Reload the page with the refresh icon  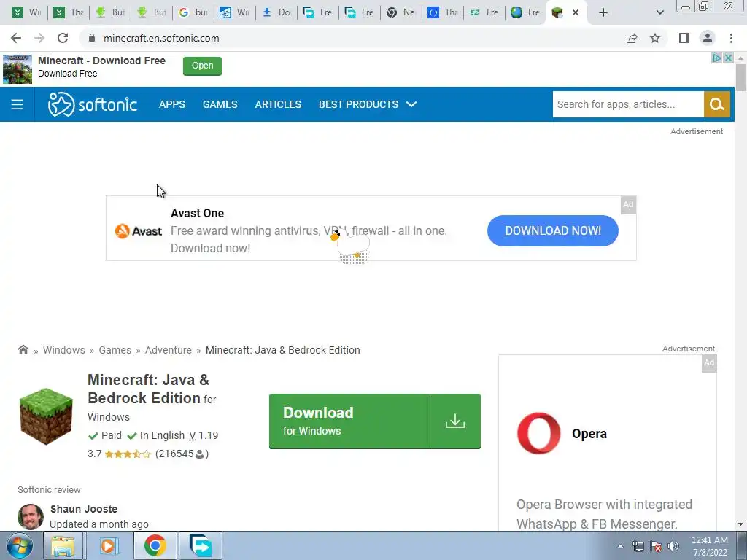click(x=63, y=38)
